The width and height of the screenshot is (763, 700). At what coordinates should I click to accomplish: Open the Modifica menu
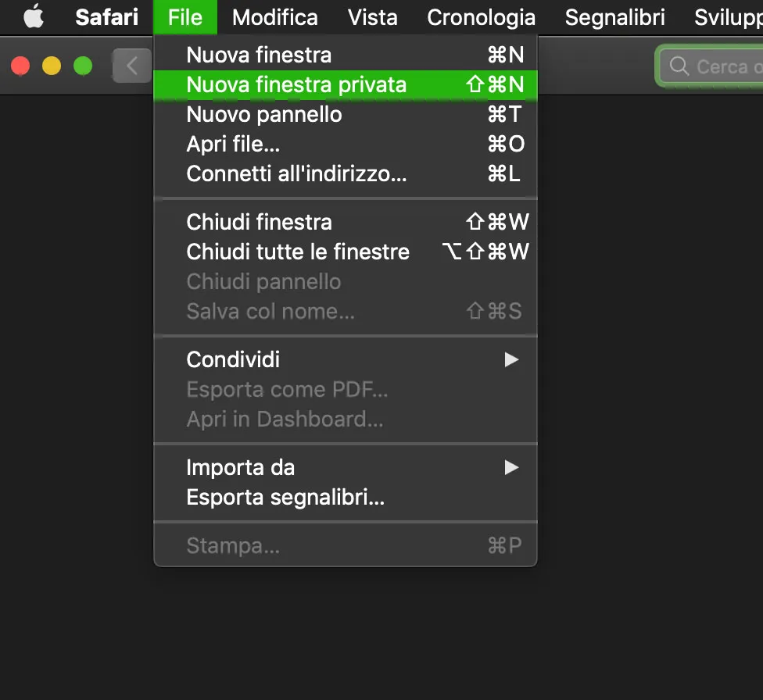coord(274,16)
